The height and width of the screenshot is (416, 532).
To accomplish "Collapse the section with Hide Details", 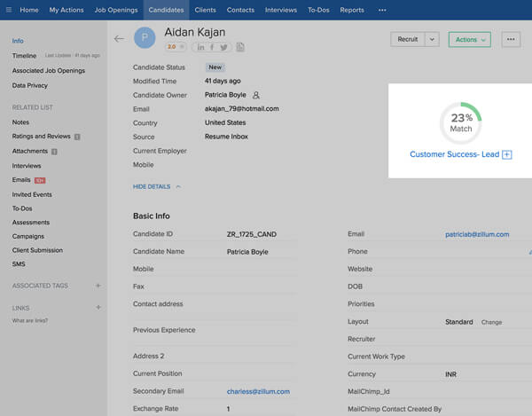I will (156, 186).
